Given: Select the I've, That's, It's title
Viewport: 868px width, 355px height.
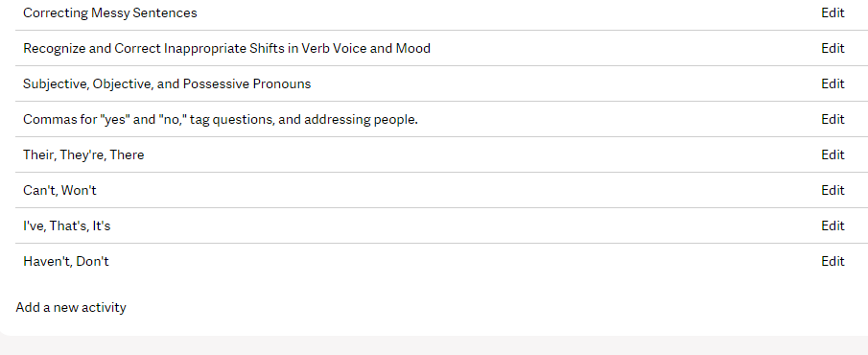Looking at the screenshot, I should tap(67, 225).
